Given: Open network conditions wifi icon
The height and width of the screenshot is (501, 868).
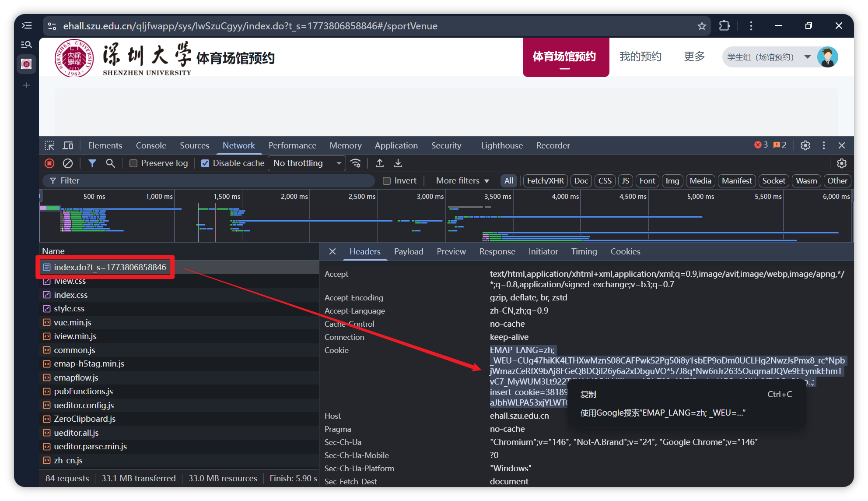Looking at the screenshot, I should [x=356, y=163].
